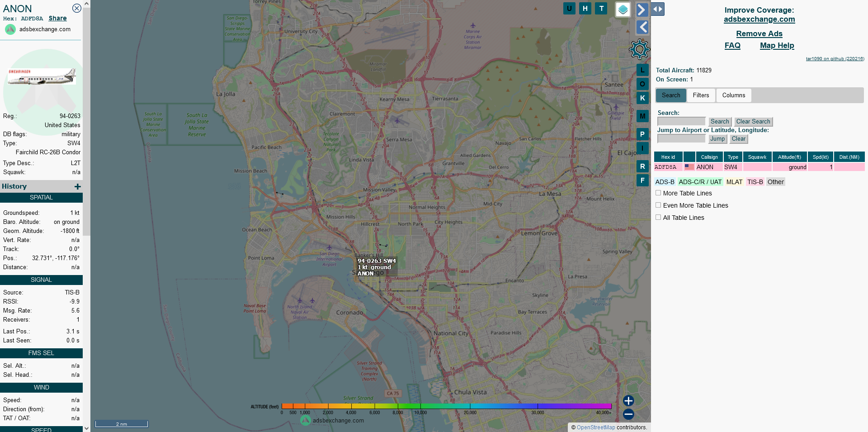Open the map layers selector icon

[623, 9]
